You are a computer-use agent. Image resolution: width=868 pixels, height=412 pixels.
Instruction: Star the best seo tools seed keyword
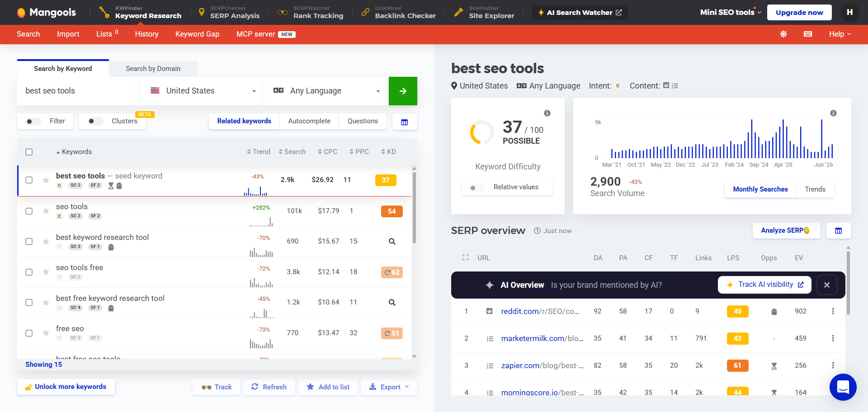tap(46, 180)
